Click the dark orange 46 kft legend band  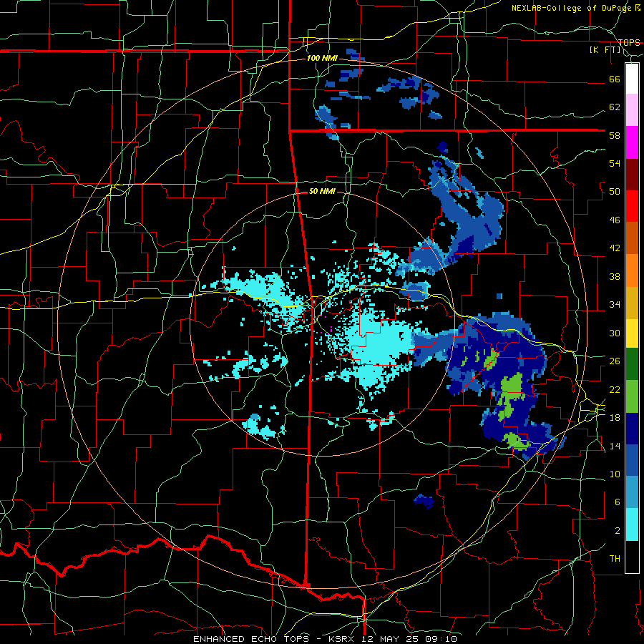632,238
